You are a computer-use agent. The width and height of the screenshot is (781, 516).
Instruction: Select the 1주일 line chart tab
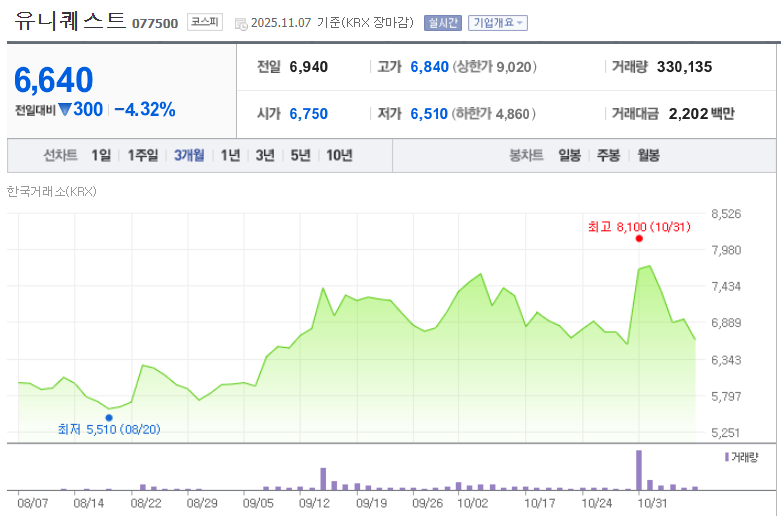143,155
